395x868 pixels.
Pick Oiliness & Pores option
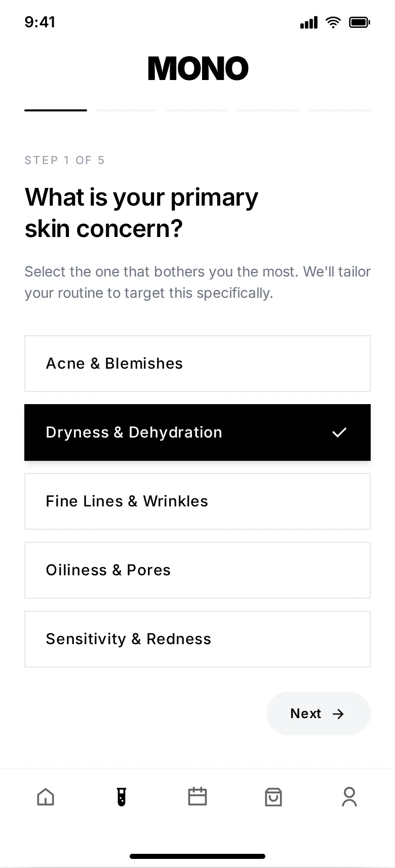click(x=197, y=570)
